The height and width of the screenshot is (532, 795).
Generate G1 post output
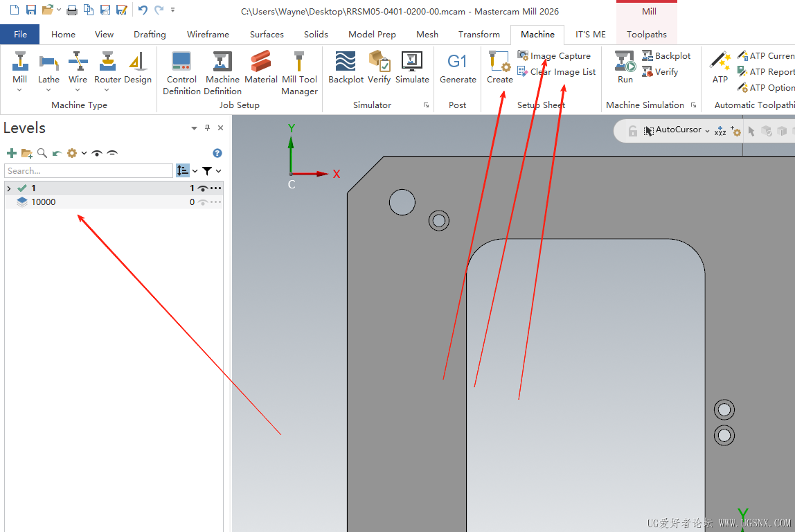tap(458, 67)
